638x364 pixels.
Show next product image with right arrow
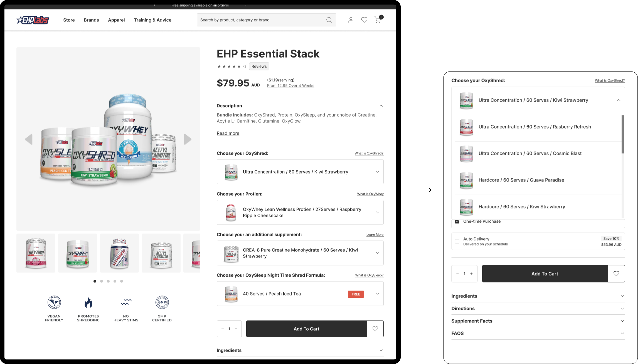[x=188, y=139]
